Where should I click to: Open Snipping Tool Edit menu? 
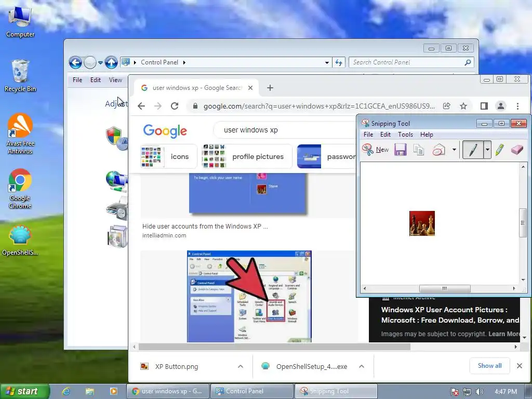pyautogui.click(x=385, y=135)
